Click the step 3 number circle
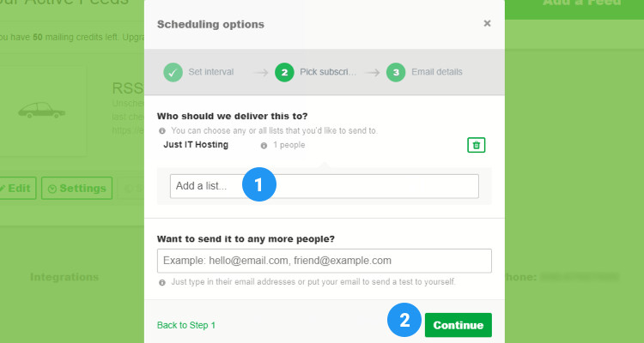Image resolution: width=644 pixels, height=343 pixels. 396,72
